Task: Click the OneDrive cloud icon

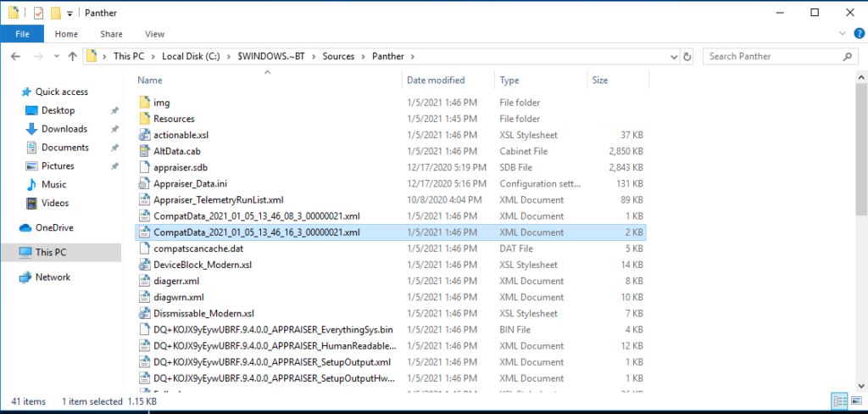Action: tap(25, 227)
